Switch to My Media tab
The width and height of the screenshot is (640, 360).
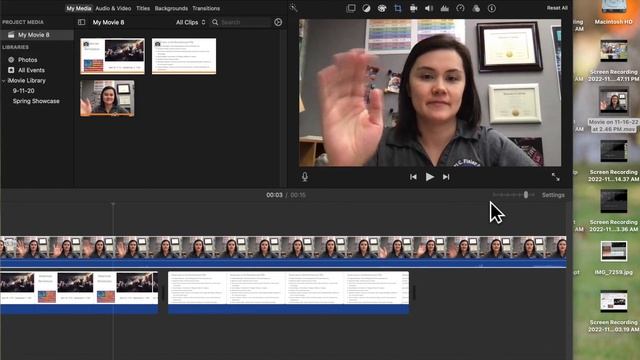click(79, 8)
